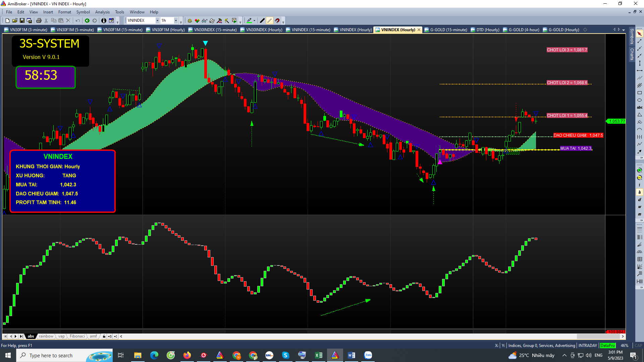Click the chart information icon
The image size is (644, 362).
point(104,21)
